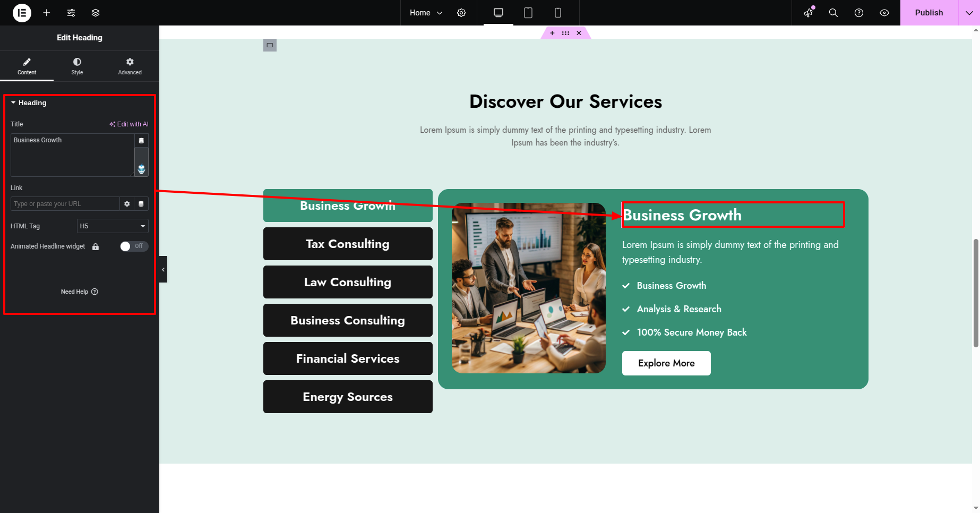Switch to desktop preview mode
The image size is (980, 513).
coord(498,13)
